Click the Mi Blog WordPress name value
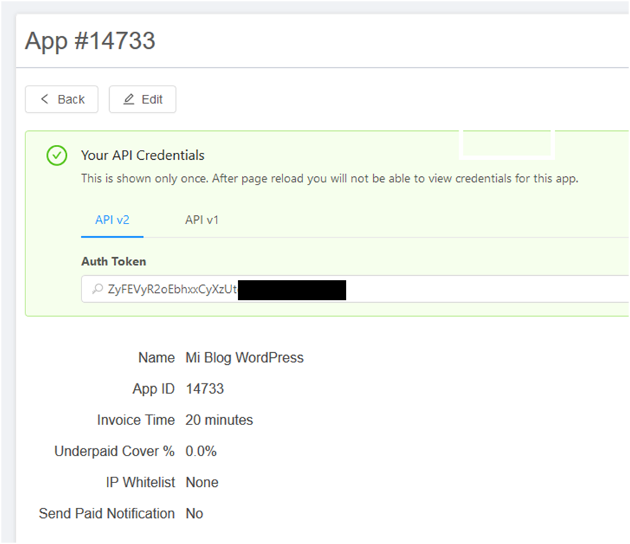Viewport: 630px width, 544px height. [x=244, y=358]
